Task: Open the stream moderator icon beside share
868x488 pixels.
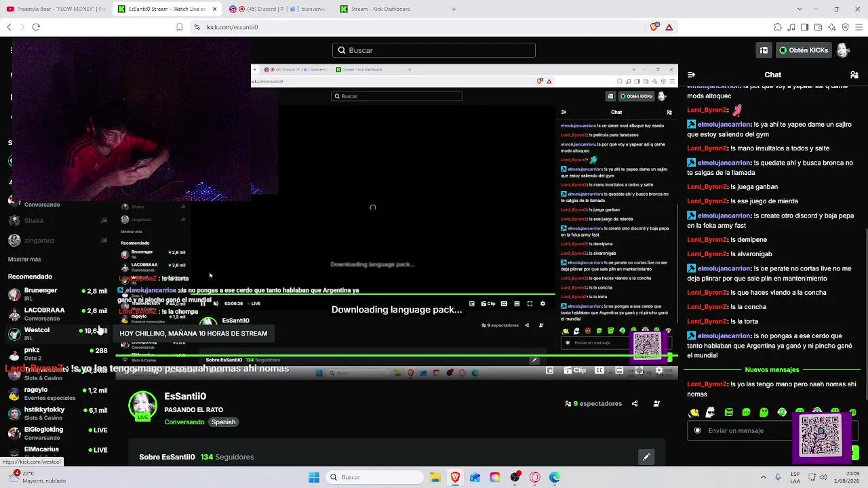Action: click(656, 403)
